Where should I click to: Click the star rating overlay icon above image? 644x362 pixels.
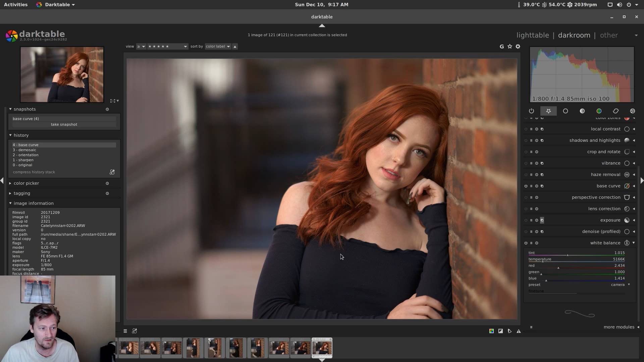pos(510,47)
